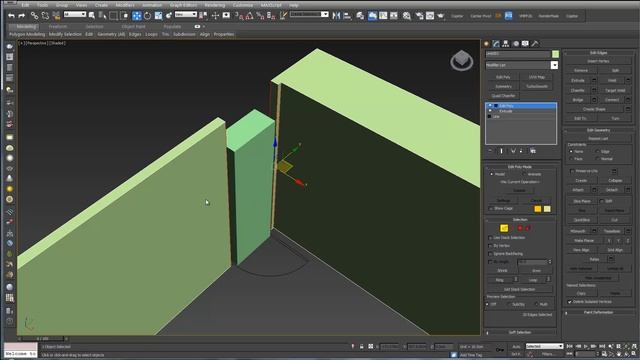Screen dimensions: 640x360
Task: Open the Edit menu
Action: (x=25, y=5)
